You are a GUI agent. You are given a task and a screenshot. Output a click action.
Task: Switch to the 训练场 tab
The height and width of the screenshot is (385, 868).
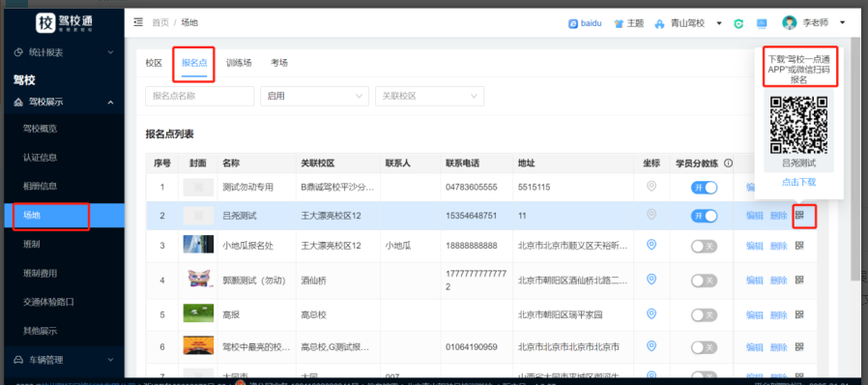coord(239,63)
